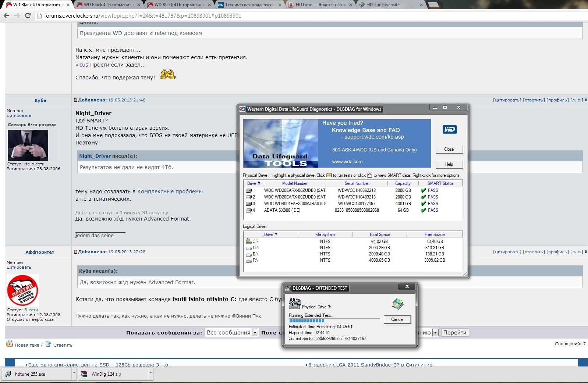Open the WinDlg_124.zip archive icon in downloads
The width and height of the screenshot is (588, 383).
click(x=84, y=374)
